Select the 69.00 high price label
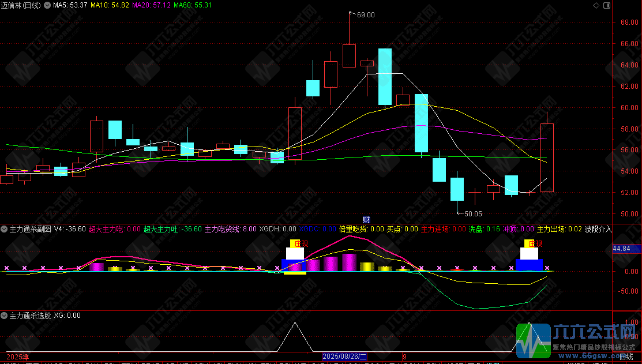 (x=366, y=15)
